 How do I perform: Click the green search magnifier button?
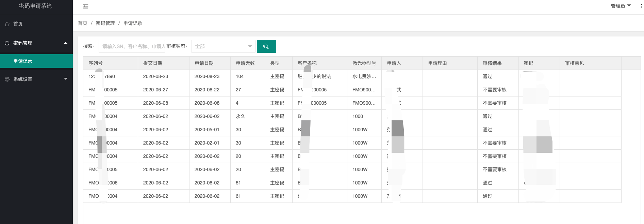tap(266, 46)
